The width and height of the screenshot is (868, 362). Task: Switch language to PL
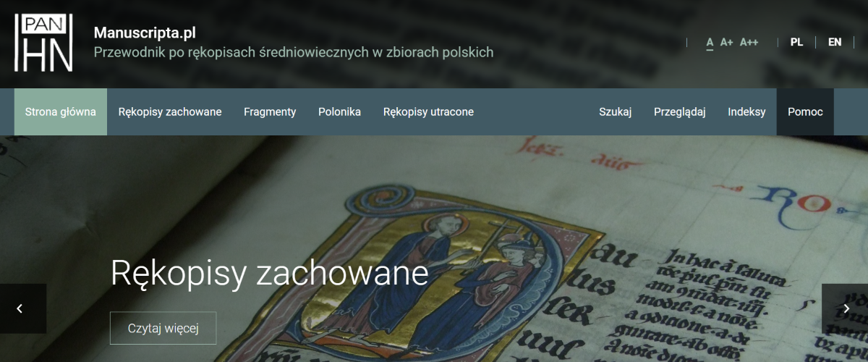pyautogui.click(x=796, y=42)
